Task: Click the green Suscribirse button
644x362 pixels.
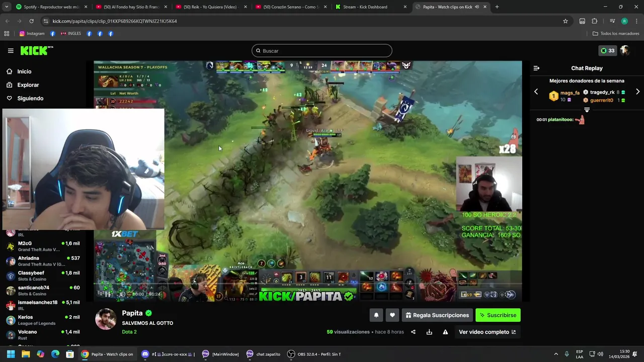Action: click(x=498, y=315)
